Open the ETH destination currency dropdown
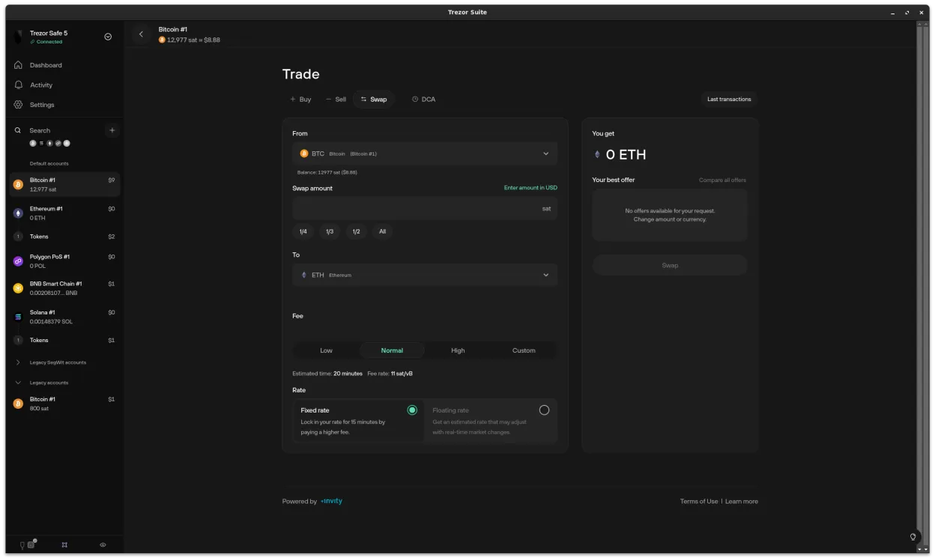This screenshot has width=935, height=560. coord(424,275)
